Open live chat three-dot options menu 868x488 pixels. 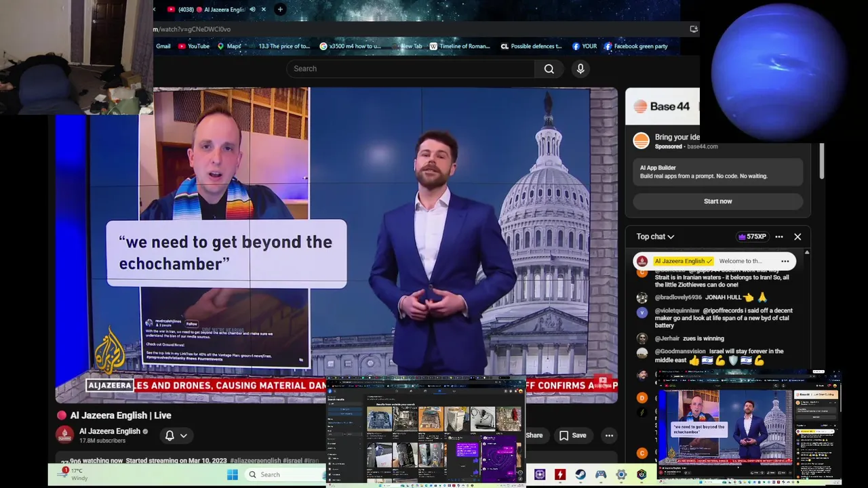click(x=779, y=237)
